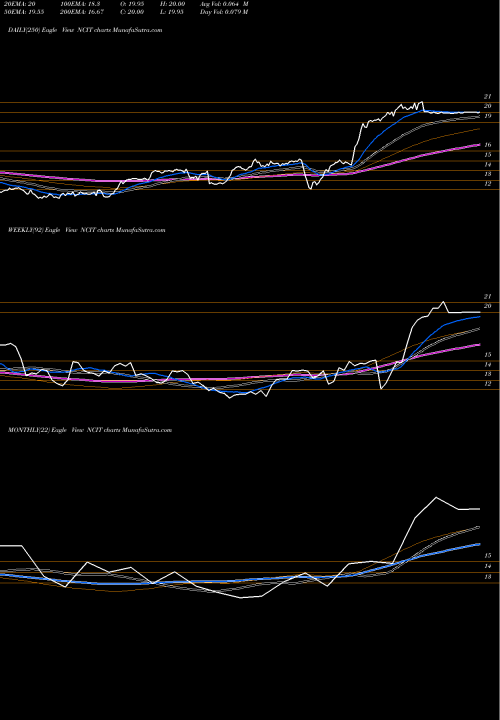Click the 12 price label on daily chart
Screen dimensions: 500x720
click(x=488, y=184)
